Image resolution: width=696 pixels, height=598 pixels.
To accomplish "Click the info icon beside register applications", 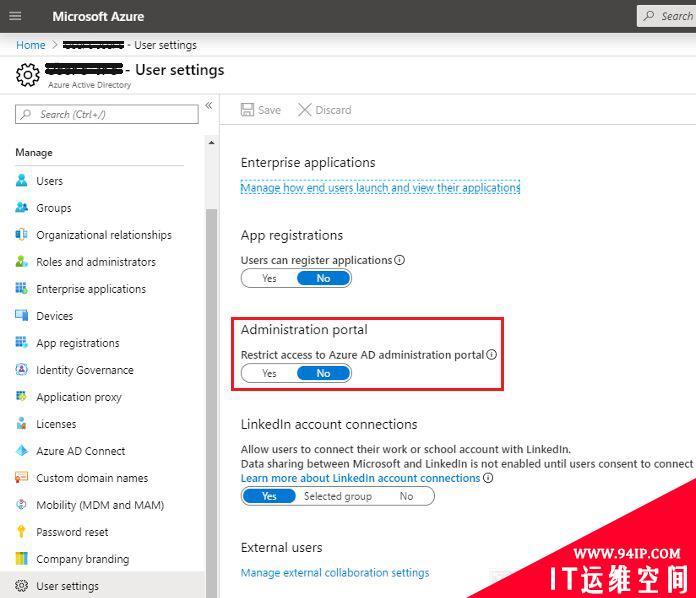I will coord(399,260).
